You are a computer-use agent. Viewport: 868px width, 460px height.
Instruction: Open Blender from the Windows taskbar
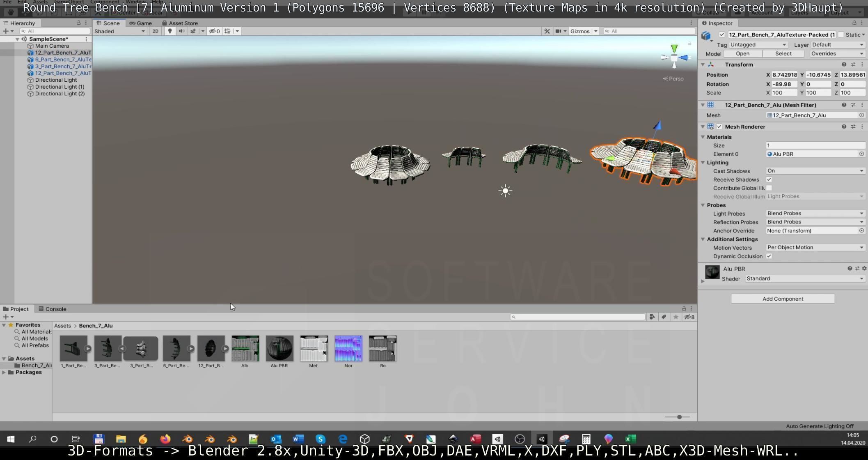188,439
